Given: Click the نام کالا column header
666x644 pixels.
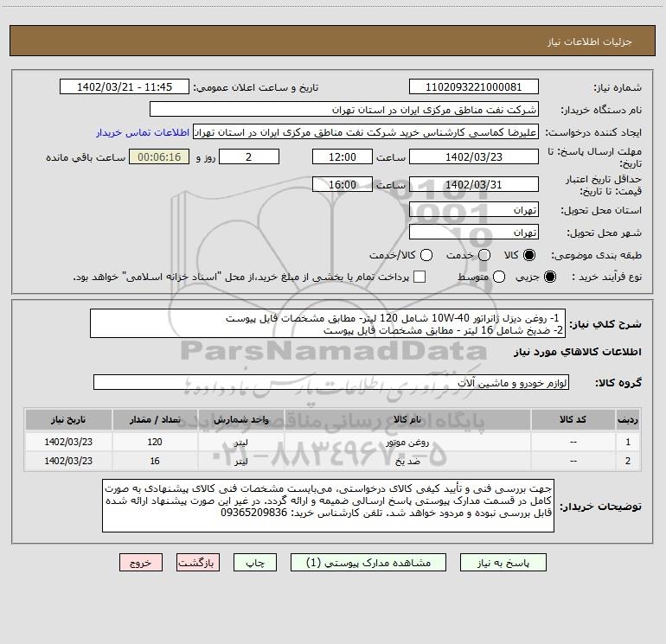Looking at the screenshot, I should click(407, 419).
